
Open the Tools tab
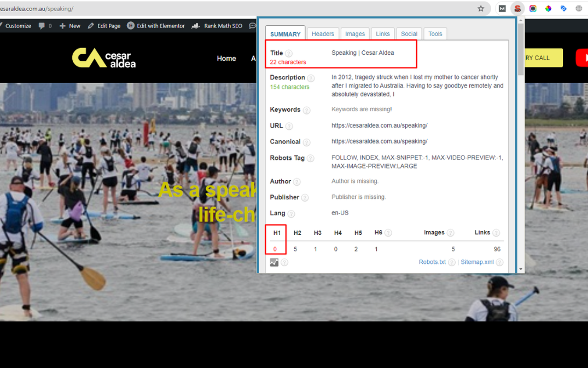click(x=435, y=34)
